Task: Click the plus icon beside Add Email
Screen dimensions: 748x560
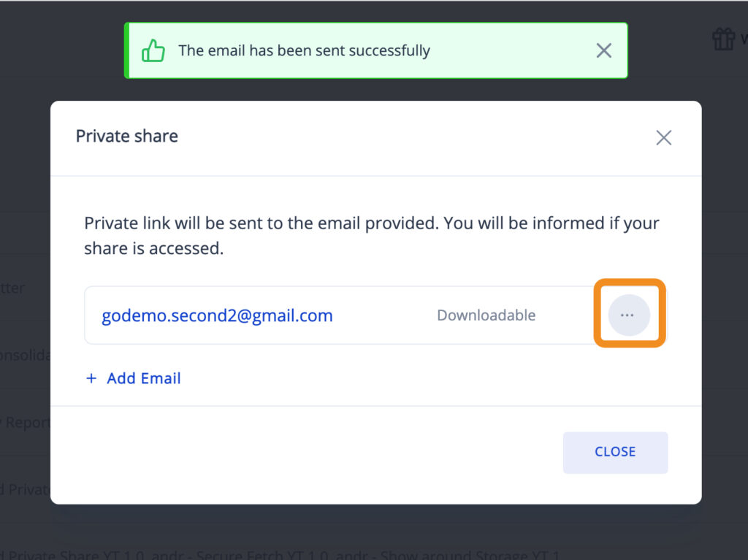Action: (91, 378)
